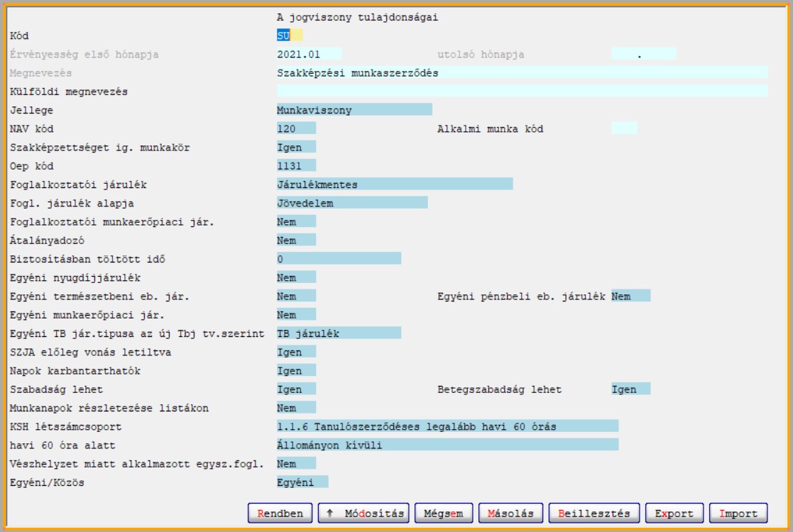Click the empty Alkalmi munka kód field
The height and width of the screenshot is (532, 793).
point(623,128)
